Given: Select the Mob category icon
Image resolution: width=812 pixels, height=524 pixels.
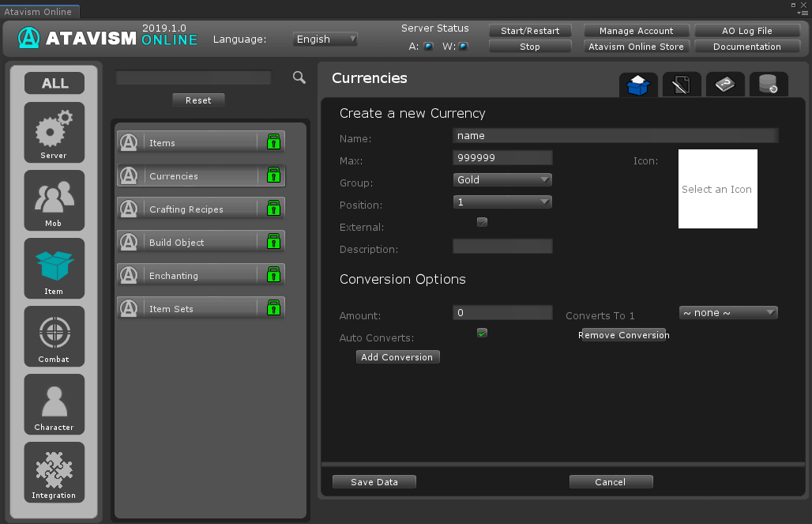Looking at the screenshot, I should (54, 200).
